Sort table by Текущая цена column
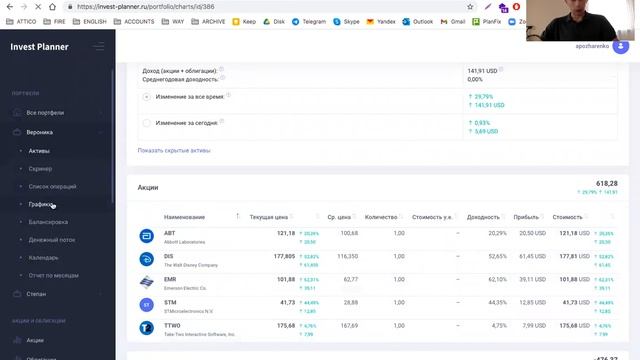This screenshot has height=360, width=640. (269, 217)
